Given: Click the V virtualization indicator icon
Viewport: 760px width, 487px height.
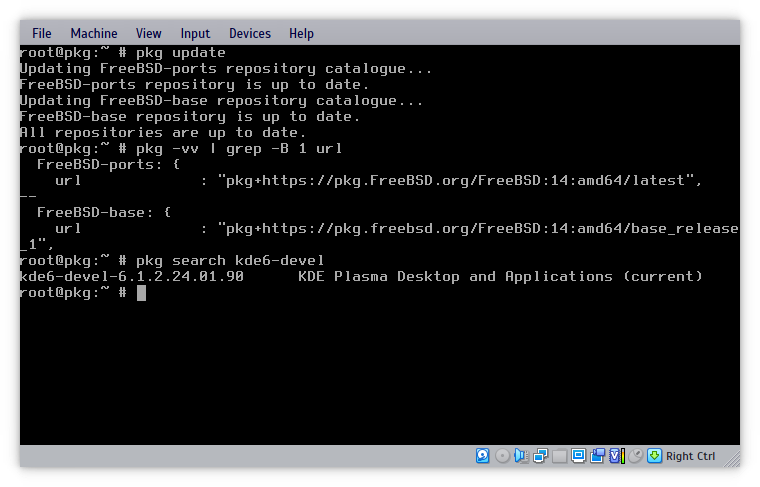Looking at the screenshot, I should (616, 456).
